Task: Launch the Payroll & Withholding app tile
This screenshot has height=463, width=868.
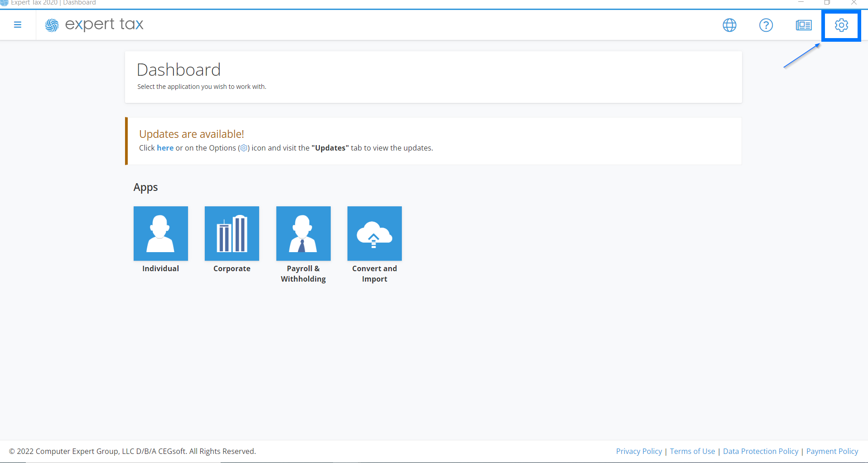Action: 304,234
